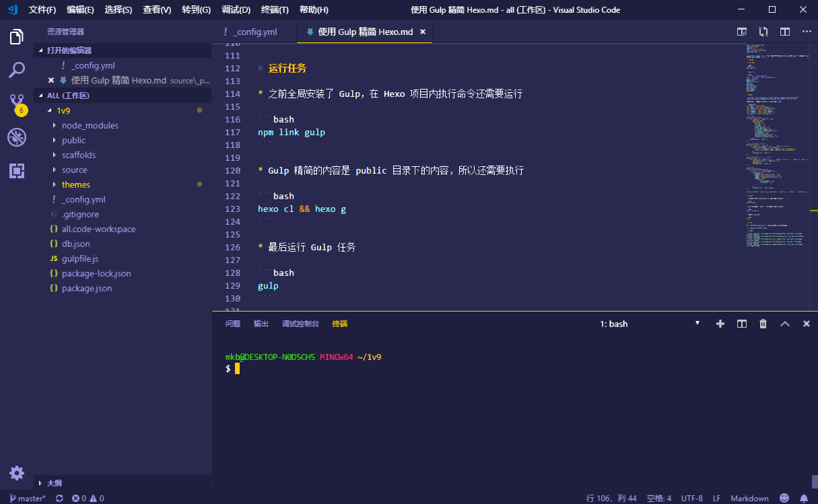This screenshot has width=818, height=504.
Task: Click the VS Code logo in title bar
Action: [x=12, y=9]
